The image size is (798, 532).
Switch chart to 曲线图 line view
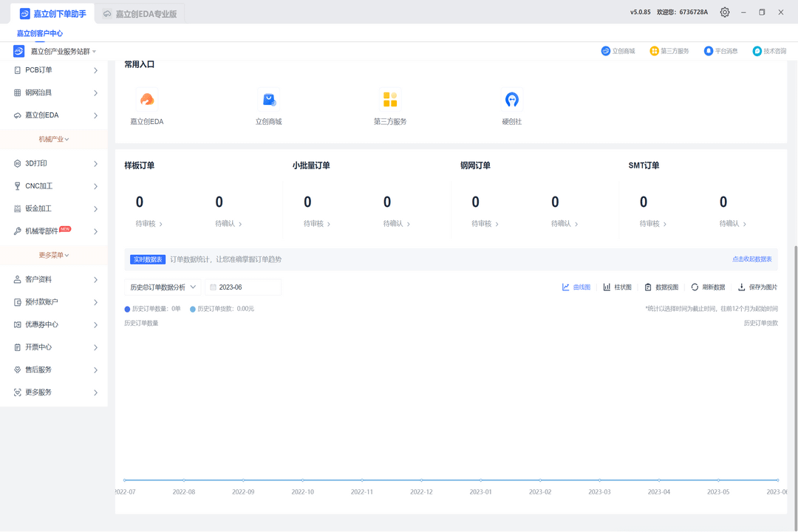[576, 287]
